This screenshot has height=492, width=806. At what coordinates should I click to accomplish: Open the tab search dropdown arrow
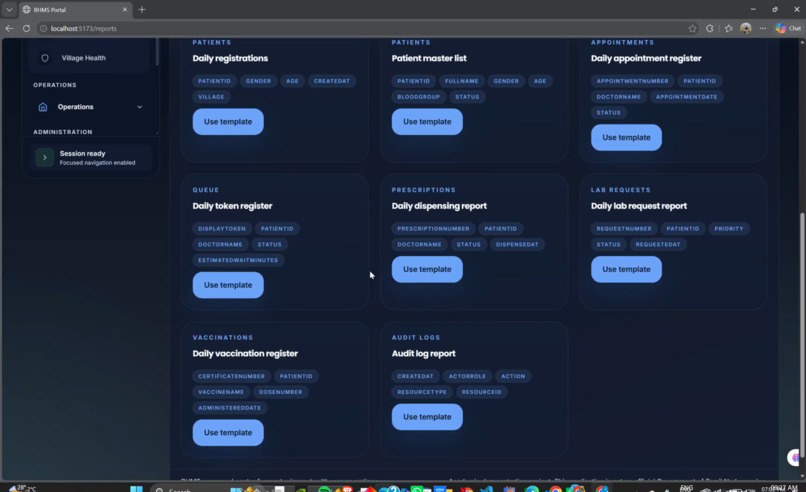coord(9,9)
